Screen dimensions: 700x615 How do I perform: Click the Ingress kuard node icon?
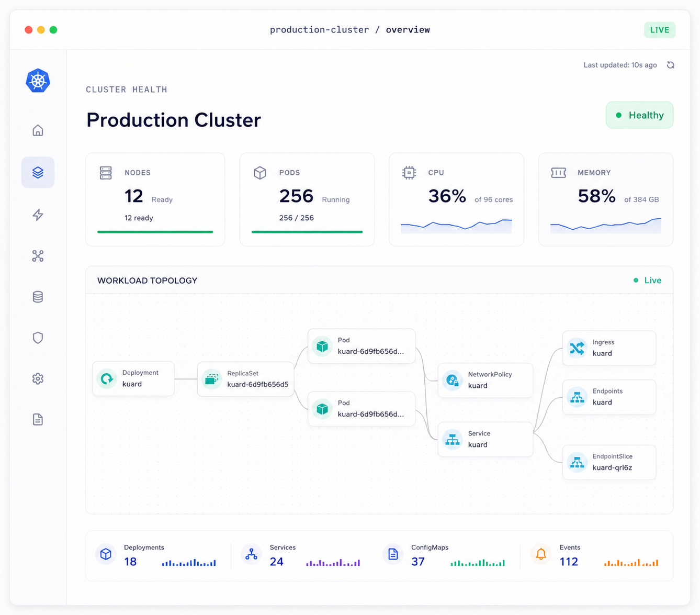(577, 348)
